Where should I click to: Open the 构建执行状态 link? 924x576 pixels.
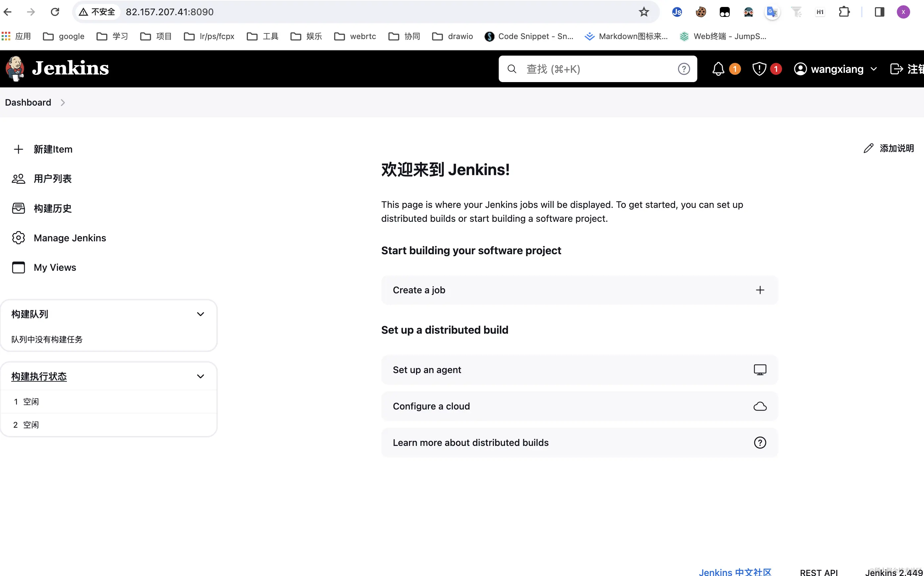(x=39, y=376)
